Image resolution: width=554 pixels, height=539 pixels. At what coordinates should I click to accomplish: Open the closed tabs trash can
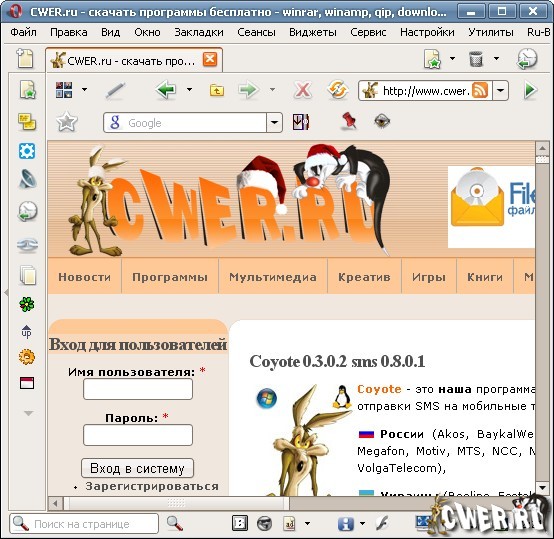476,59
